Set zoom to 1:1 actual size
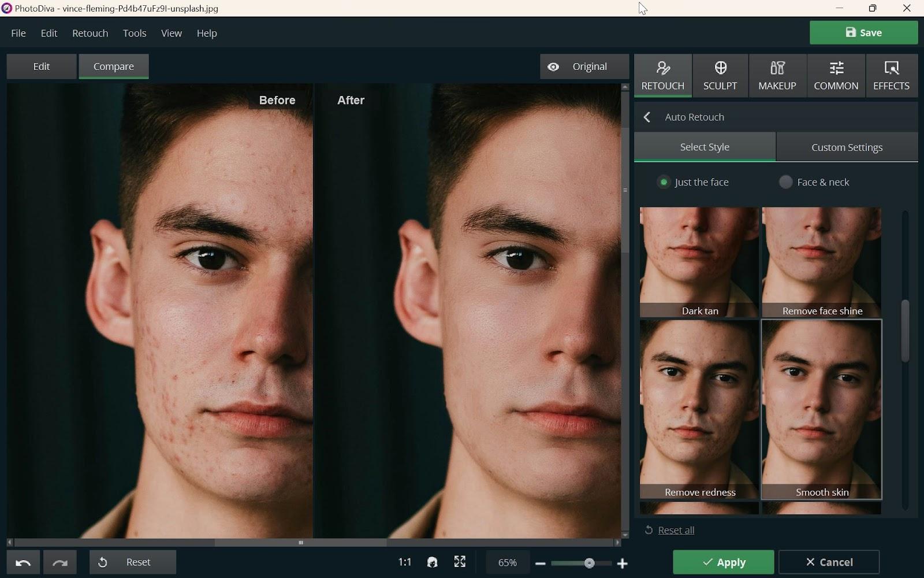Viewport: 924px width, 578px height. click(x=405, y=562)
